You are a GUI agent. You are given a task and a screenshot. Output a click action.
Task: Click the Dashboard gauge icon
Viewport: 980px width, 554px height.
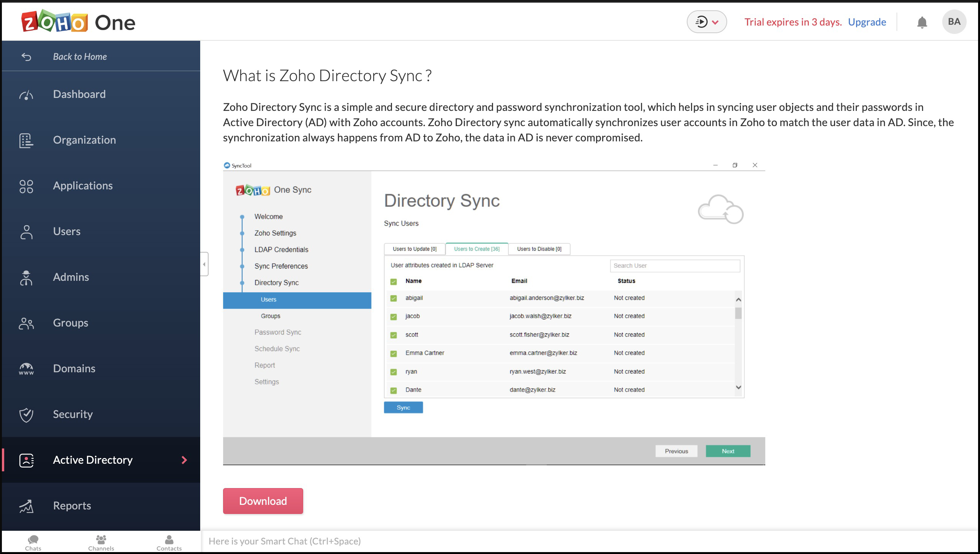coord(26,94)
